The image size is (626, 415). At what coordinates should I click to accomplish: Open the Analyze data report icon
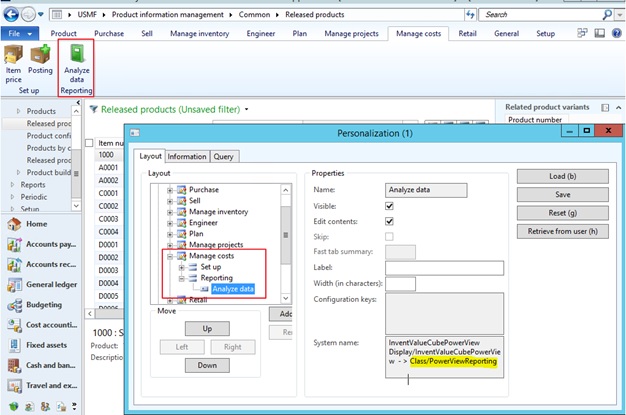tap(77, 55)
